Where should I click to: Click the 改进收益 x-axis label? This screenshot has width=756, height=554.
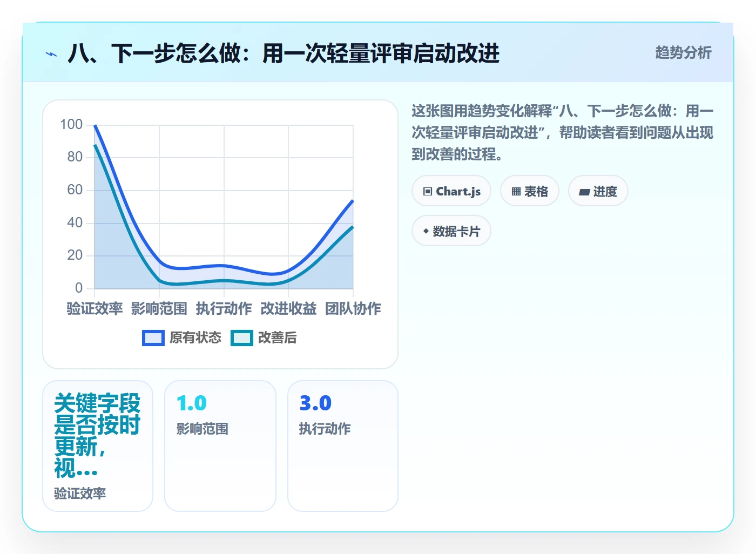288,309
